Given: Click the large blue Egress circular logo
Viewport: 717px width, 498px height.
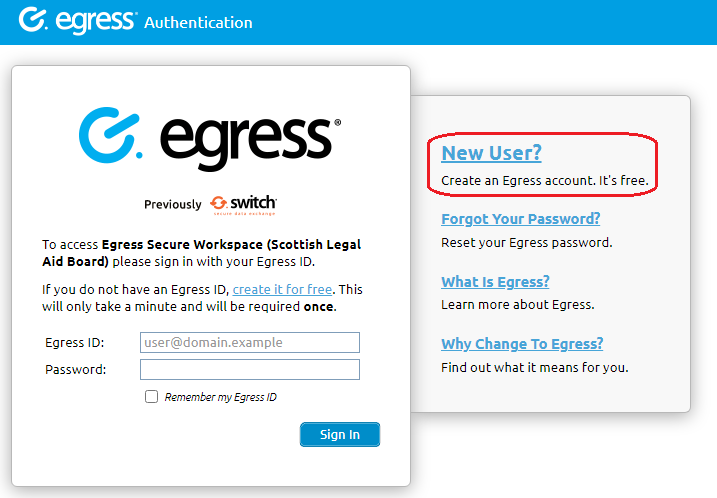Looking at the screenshot, I should click(110, 135).
